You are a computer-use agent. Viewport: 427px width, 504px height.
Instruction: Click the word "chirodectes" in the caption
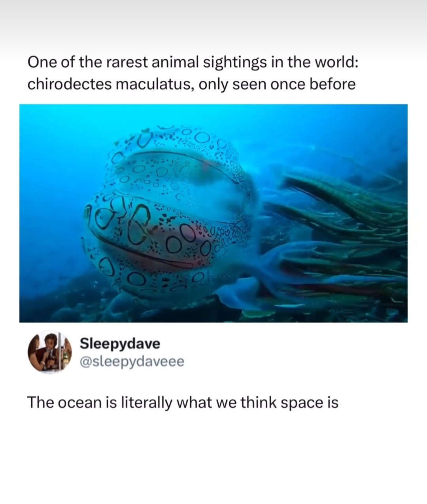tap(69, 84)
